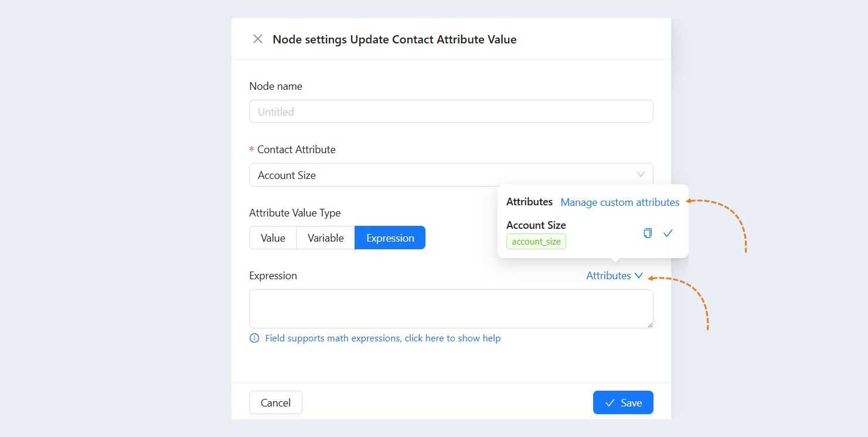Select the Variable attribute type
This screenshot has width=868, height=437.
[325, 238]
